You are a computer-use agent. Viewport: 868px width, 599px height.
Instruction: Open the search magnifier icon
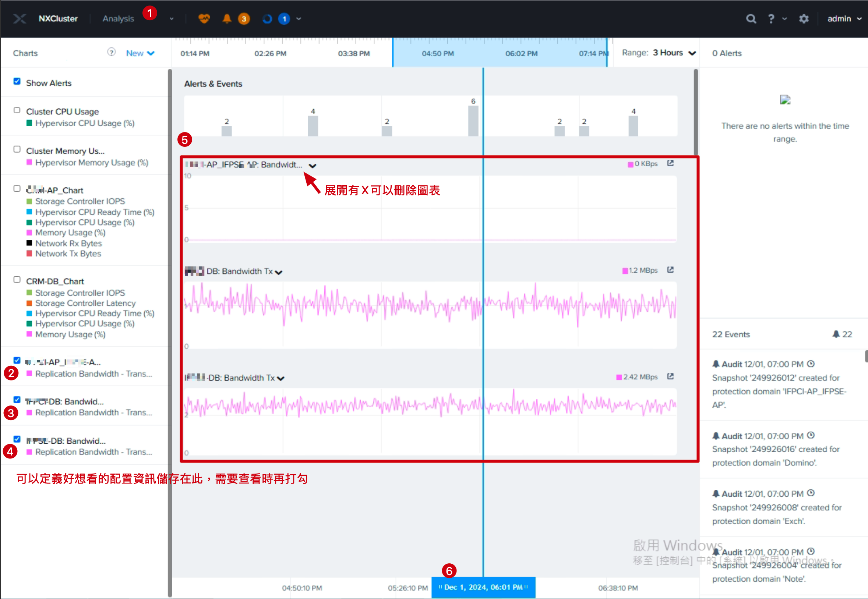tap(751, 19)
